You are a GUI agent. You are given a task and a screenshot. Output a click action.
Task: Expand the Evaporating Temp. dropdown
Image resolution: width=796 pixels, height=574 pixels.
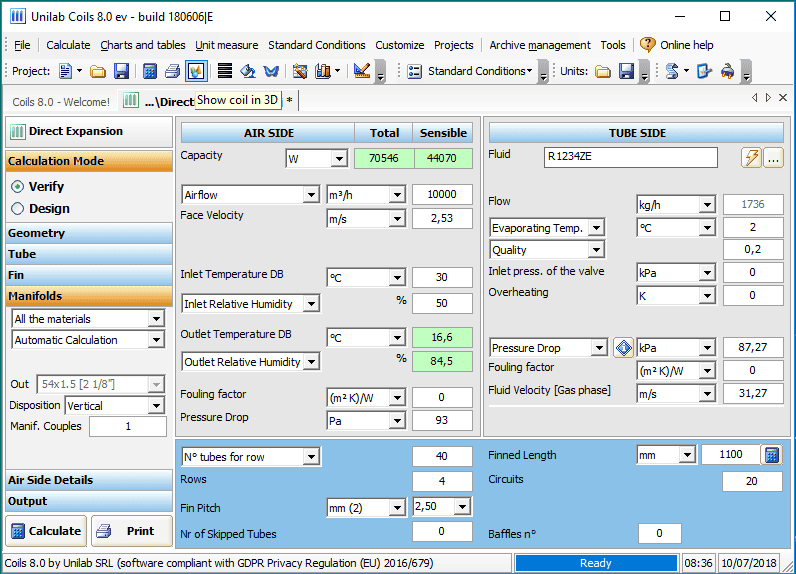tap(596, 228)
